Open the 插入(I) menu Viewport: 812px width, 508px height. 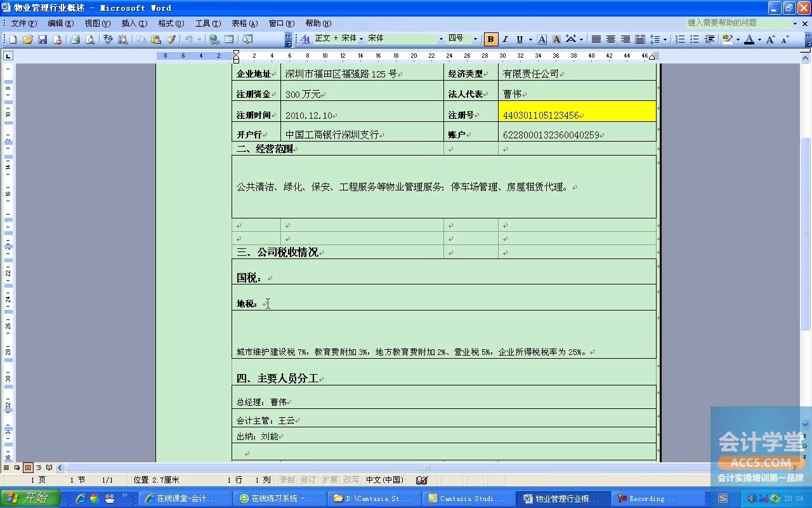point(134,23)
